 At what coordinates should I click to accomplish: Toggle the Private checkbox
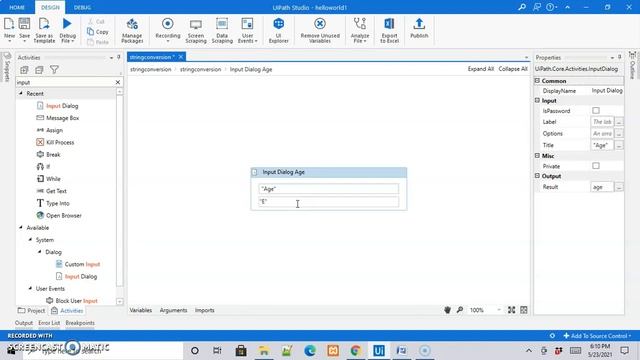coord(596,166)
